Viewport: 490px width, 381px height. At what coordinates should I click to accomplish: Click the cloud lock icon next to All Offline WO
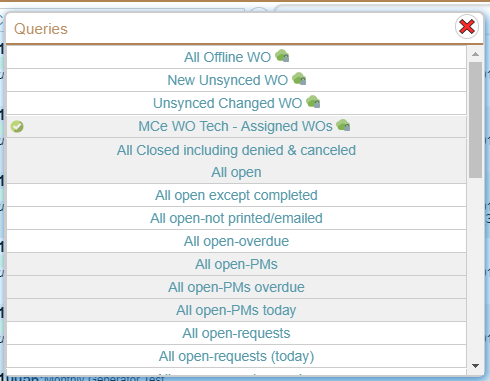pos(282,56)
